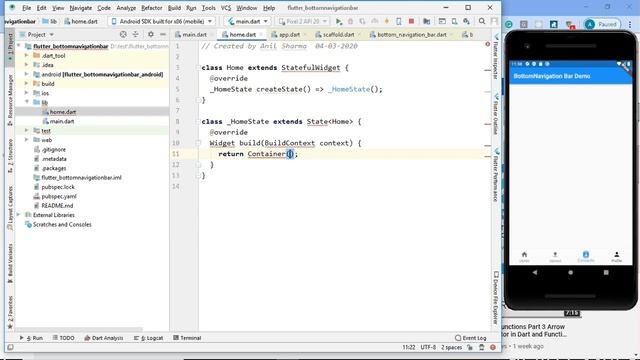Image resolution: width=640 pixels, height=360 pixels.
Task: Expand the test folder
Action: [x=27, y=131]
